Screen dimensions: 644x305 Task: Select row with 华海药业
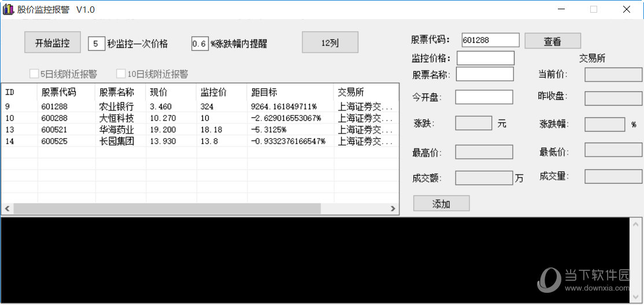pos(200,130)
